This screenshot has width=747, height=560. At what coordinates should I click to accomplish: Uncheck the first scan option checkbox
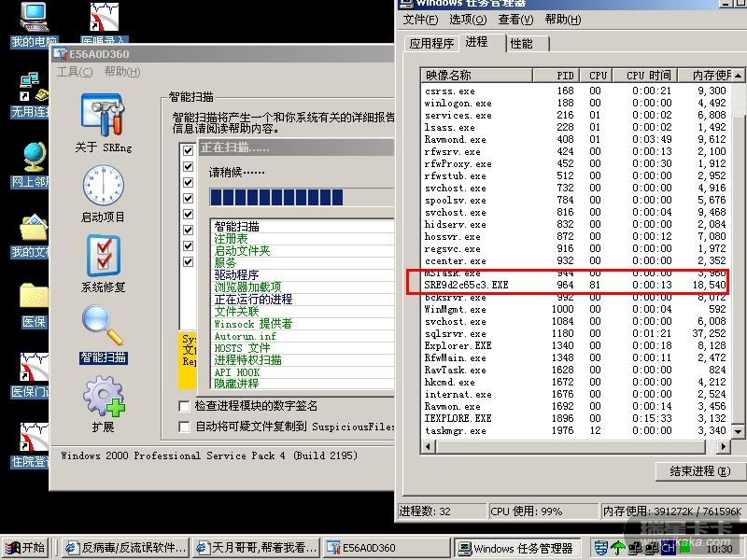click(189, 150)
